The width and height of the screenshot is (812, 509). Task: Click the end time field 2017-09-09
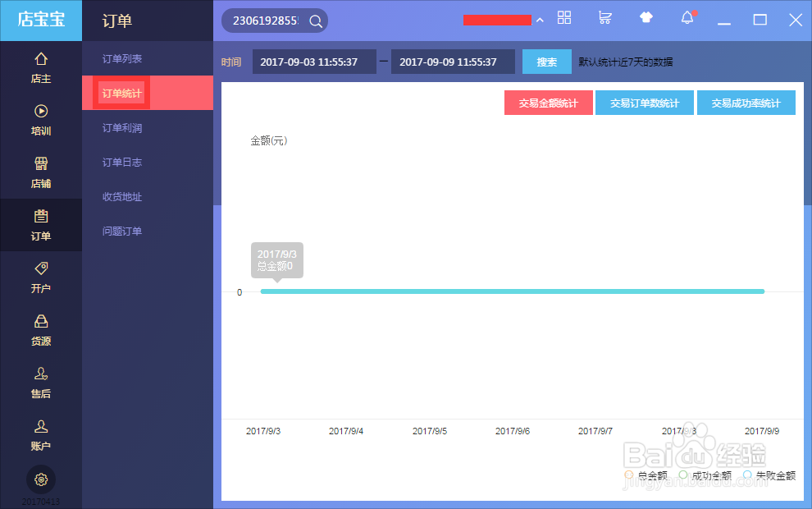click(453, 62)
